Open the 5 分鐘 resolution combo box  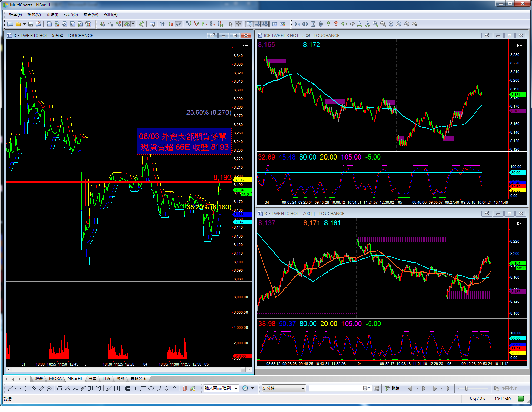[x=283, y=388]
